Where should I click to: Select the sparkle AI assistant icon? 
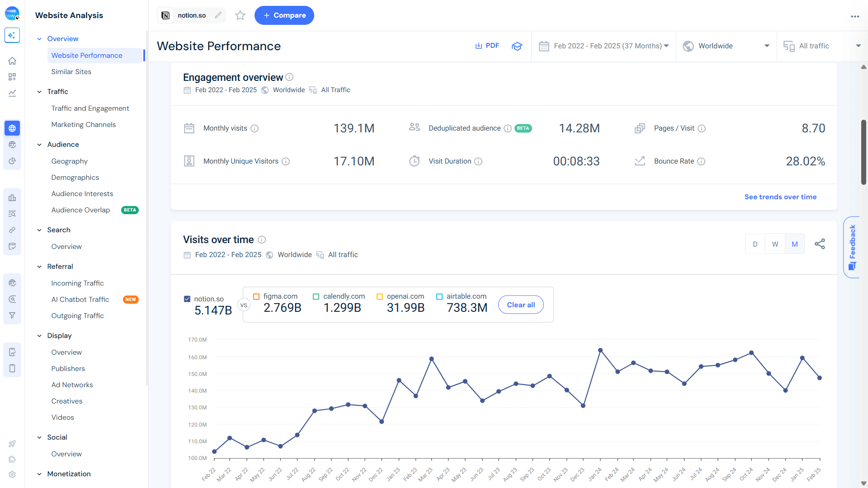(x=12, y=35)
